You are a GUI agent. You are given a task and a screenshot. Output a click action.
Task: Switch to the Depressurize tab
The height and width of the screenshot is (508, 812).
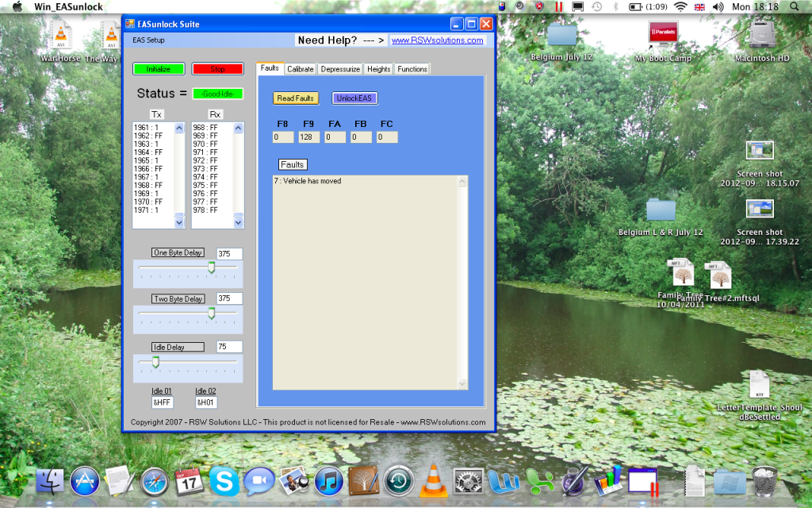[340, 69]
